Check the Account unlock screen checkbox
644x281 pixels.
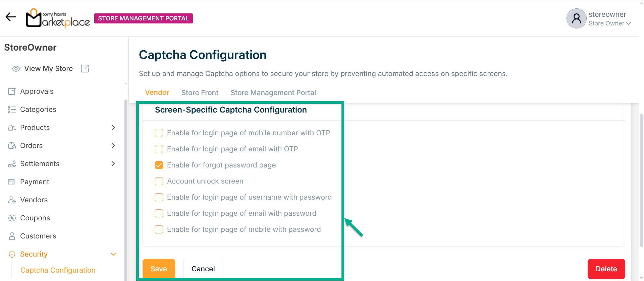click(x=159, y=181)
